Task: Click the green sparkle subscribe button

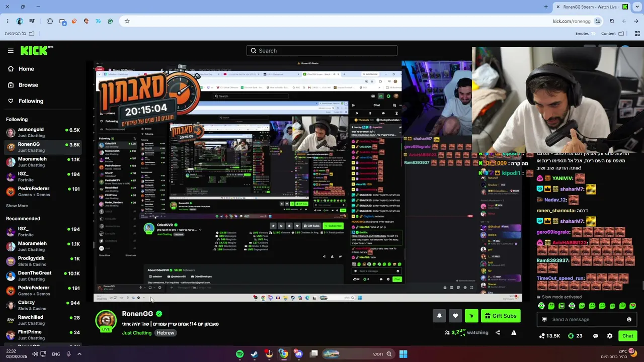Action: [x=471, y=316]
